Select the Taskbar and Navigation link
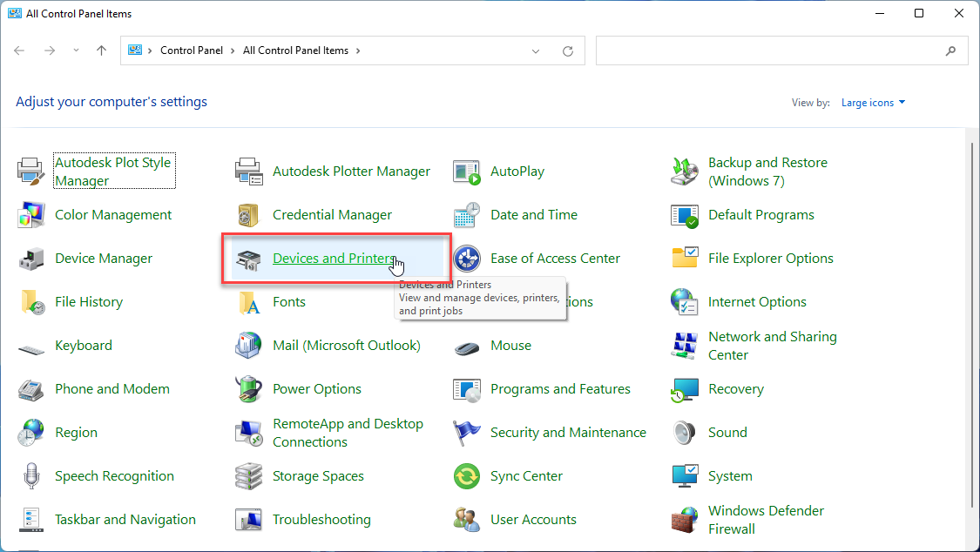Screen dimensions: 980x552 point(125,520)
